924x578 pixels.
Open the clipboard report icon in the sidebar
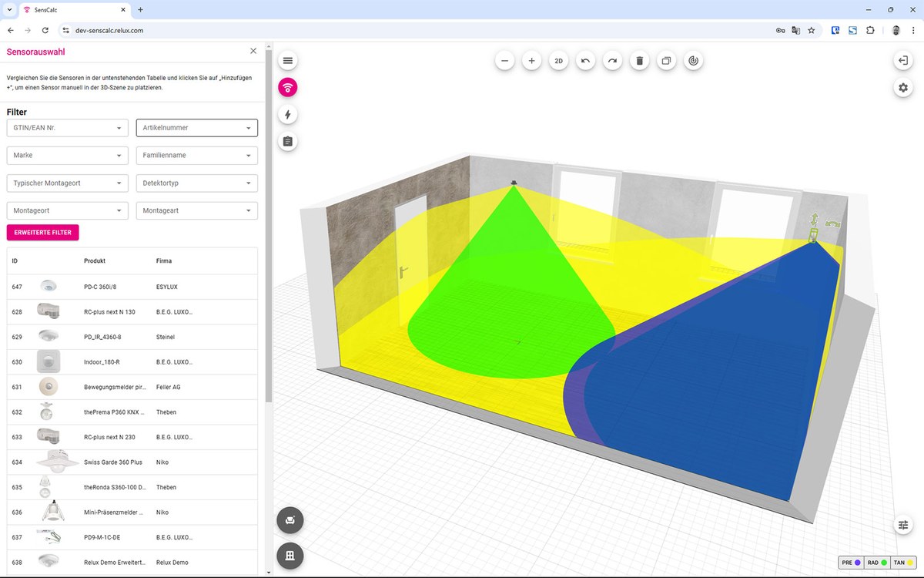click(x=287, y=141)
